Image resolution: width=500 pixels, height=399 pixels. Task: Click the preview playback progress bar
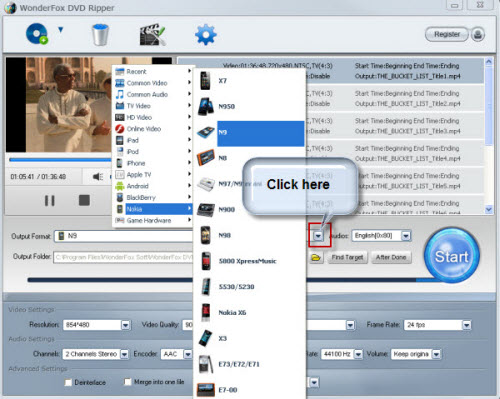[x=60, y=160]
